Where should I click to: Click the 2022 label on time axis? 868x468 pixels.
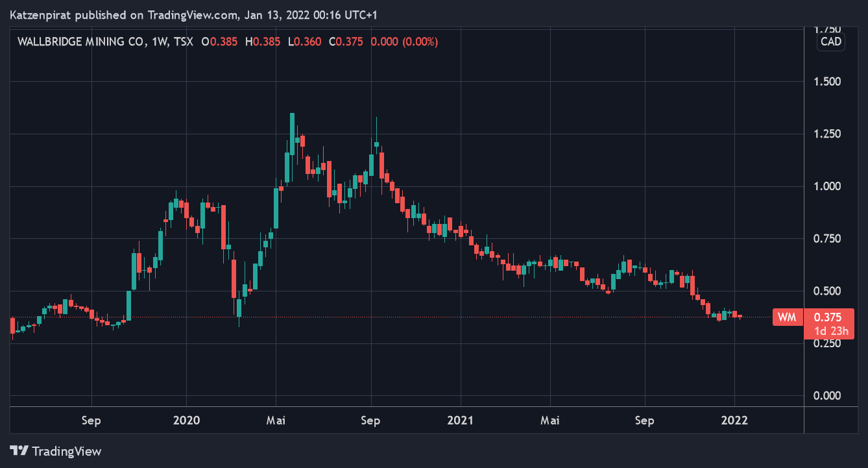pyautogui.click(x=734, y=420)
